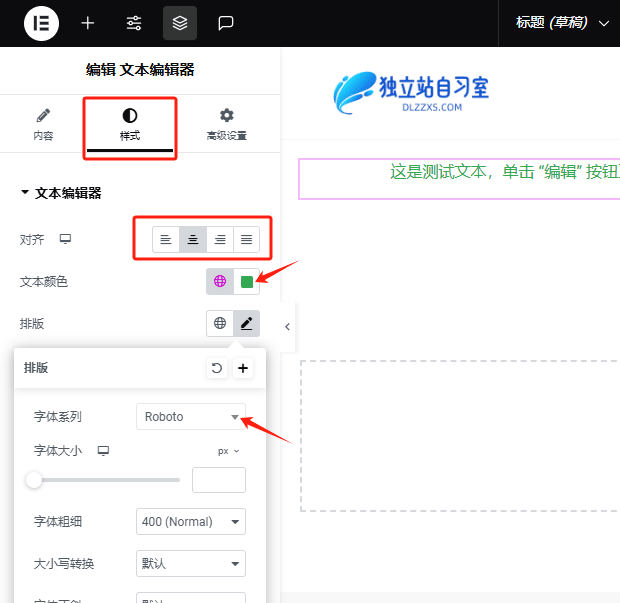Image resolution: width=620 pixels, height=603 pixels.
Task: Click the empty dashed drop area
Action: click(460, 436)
